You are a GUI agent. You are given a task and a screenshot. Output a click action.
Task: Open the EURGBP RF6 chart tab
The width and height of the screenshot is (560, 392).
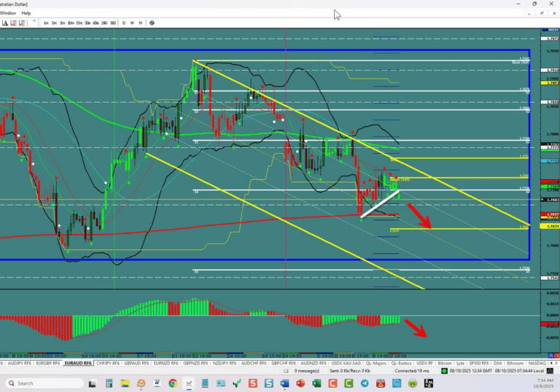pyautogui.click(x=48, y=363)
